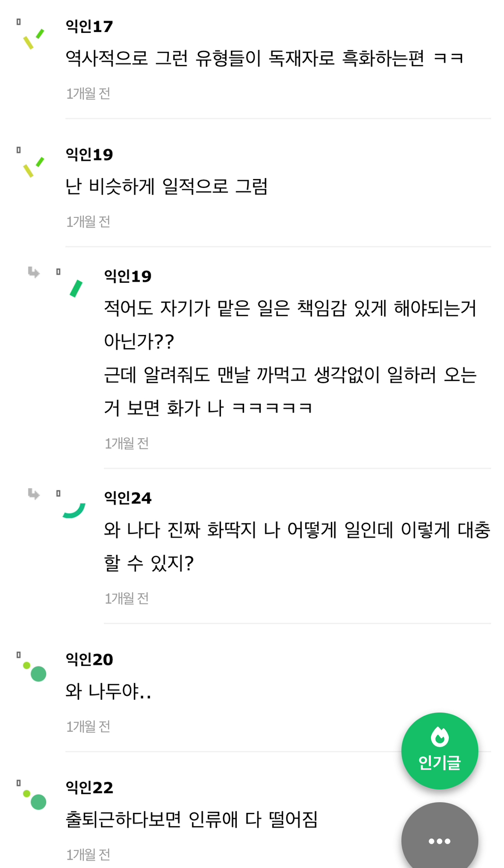Click avatar beside "난 비슷하게 일적으로 그럼" comment

click(x=33, y=167)
